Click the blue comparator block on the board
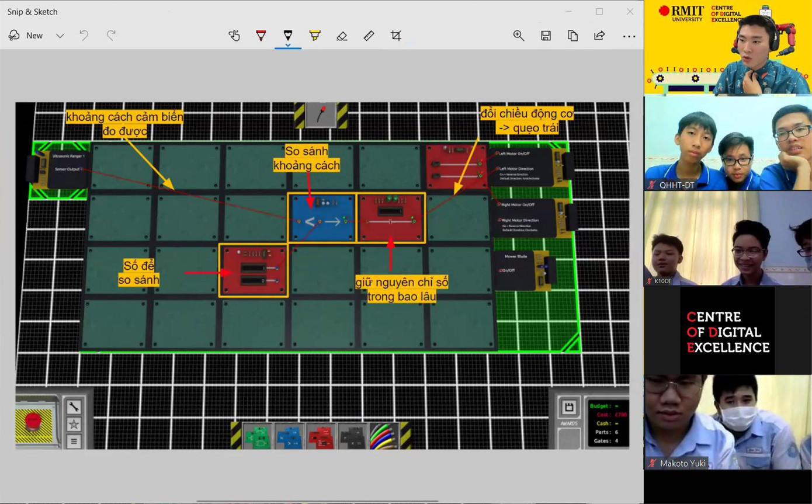The image size is (812, 504). (322, 217)
